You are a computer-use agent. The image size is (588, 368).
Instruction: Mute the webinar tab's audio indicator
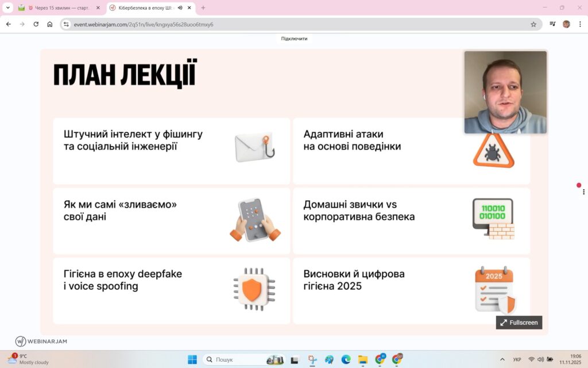pos(180,8)
